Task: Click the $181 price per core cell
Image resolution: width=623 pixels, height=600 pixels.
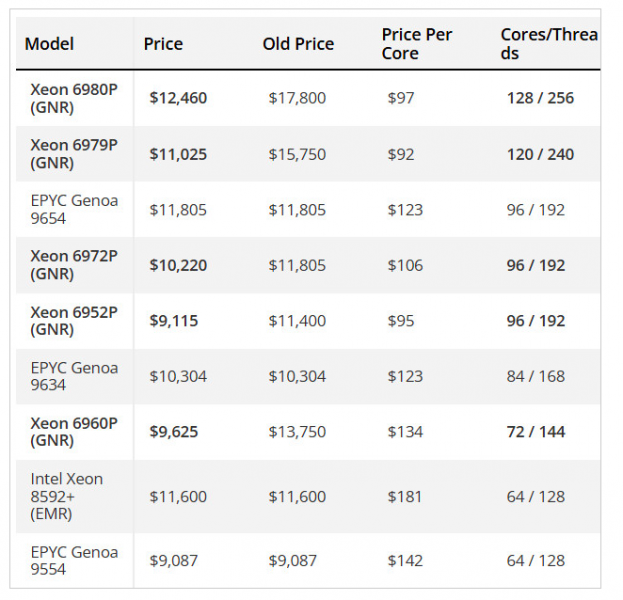Action: click(x=405, y=496)
